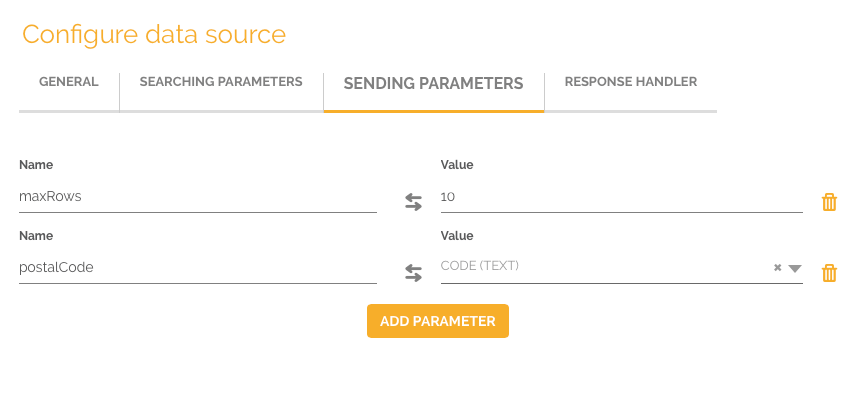Switch to the General tab
This screenshot has height=397, width=846.
(x=69, y=82)
